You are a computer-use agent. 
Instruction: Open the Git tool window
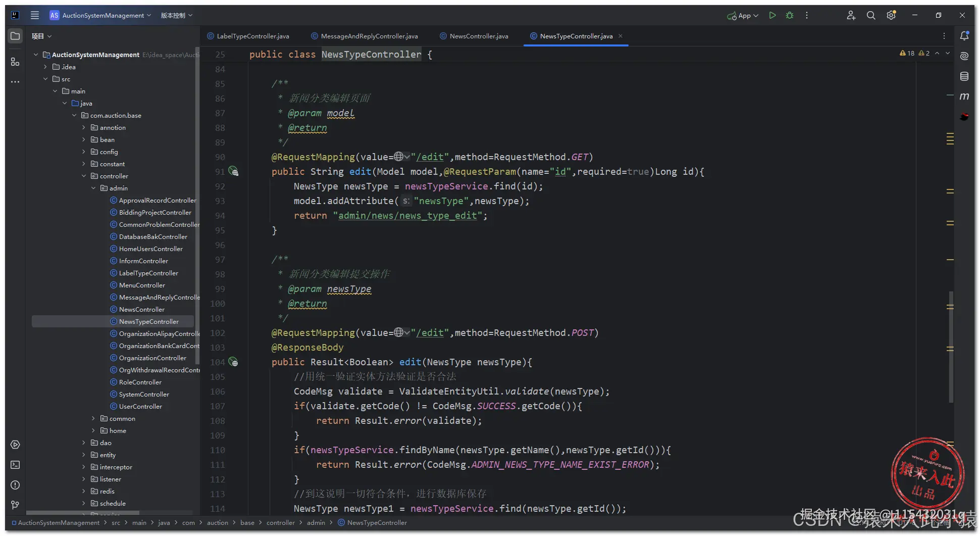point(15,505)
